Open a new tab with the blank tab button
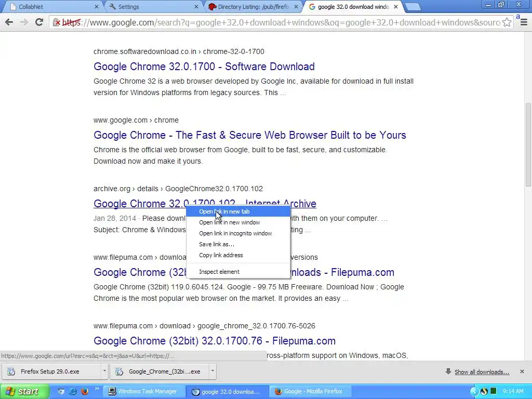The width and height of the screenshot is (532, 399). point(413,7)
